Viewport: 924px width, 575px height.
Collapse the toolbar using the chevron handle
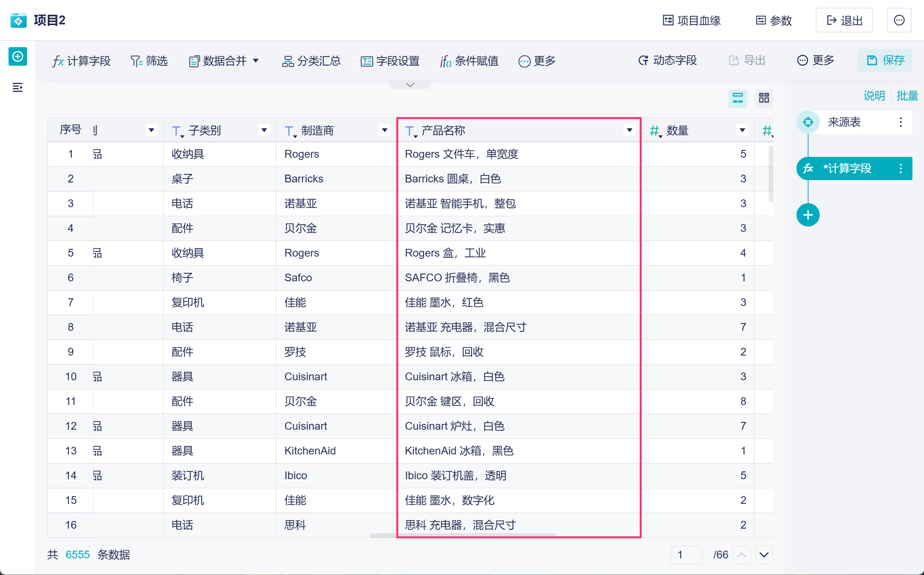[410, 85]
